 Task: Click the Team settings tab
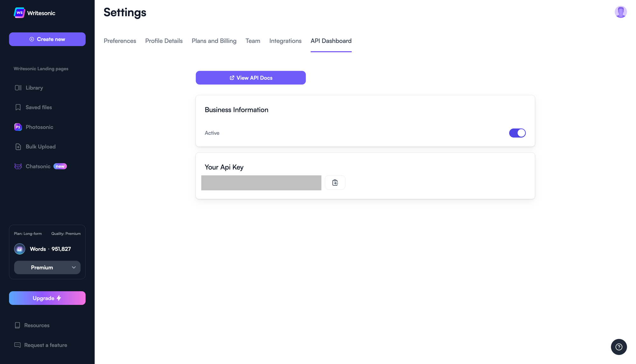click(252, 41)
